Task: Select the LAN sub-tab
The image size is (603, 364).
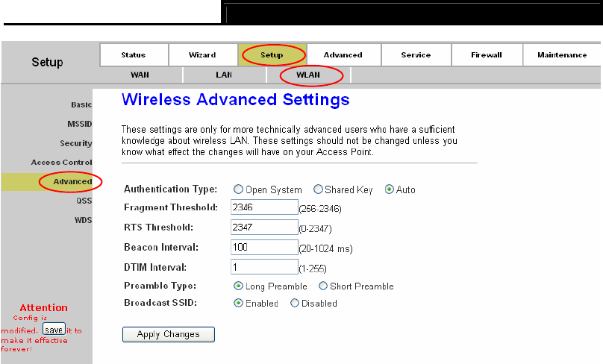Action: [224, 75]
